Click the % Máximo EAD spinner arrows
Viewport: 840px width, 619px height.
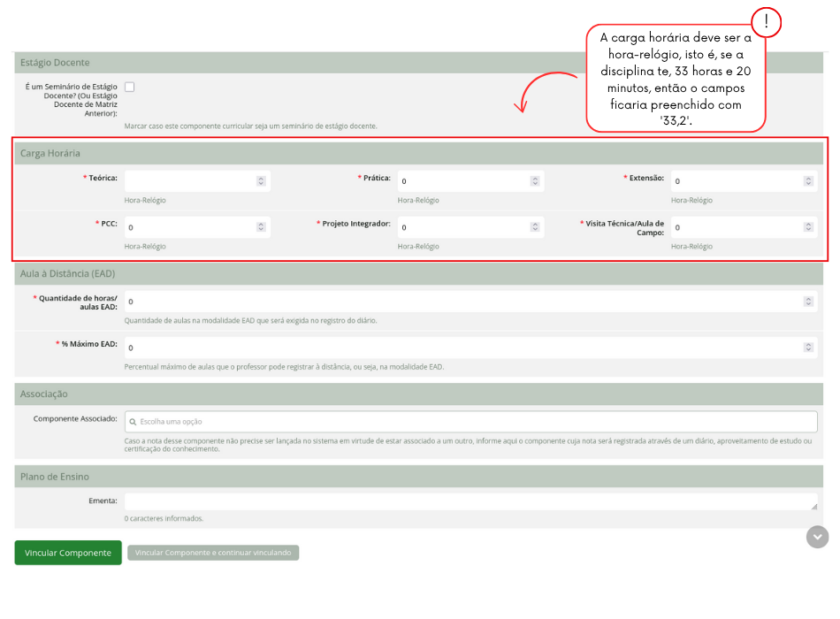[x=808, y=348]
